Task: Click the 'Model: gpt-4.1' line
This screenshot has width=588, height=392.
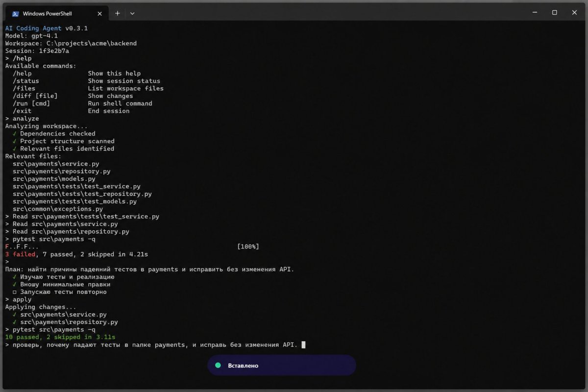Action: pos(31,36)
